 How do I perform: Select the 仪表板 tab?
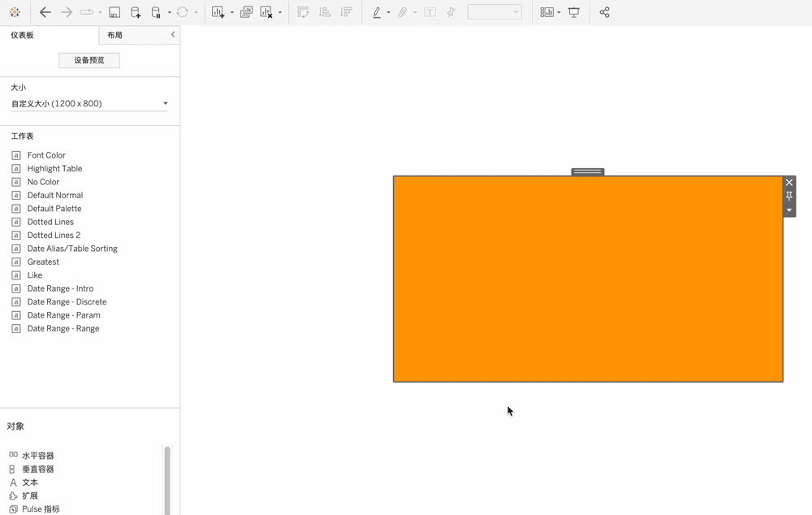click(23, 36)
